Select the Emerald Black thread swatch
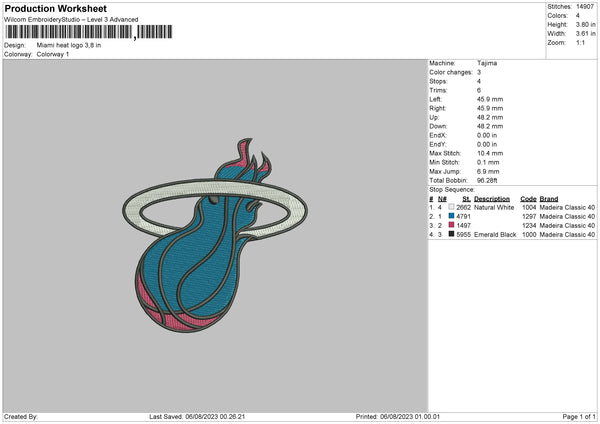 click(x=451, y=234)
